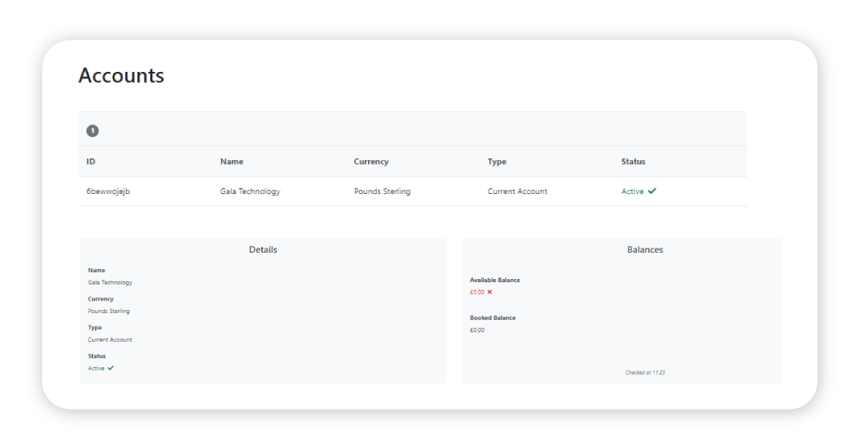Select the ID column header

(x=90, y=162)
